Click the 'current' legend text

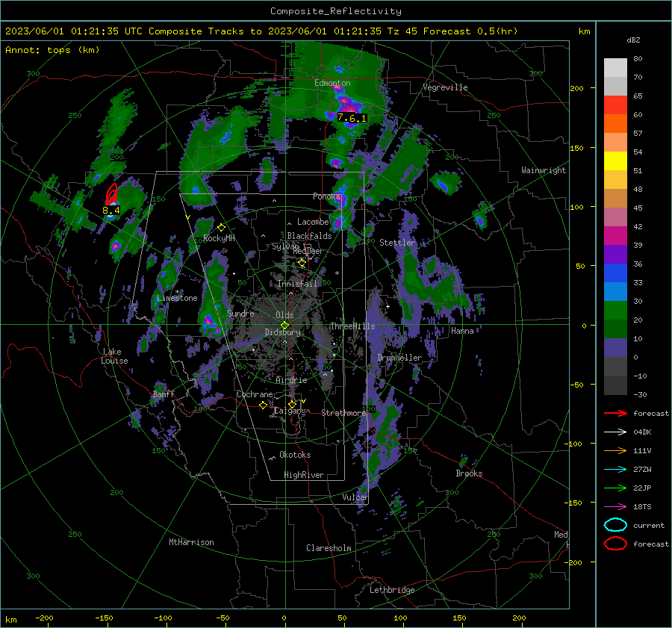(649, 526)
